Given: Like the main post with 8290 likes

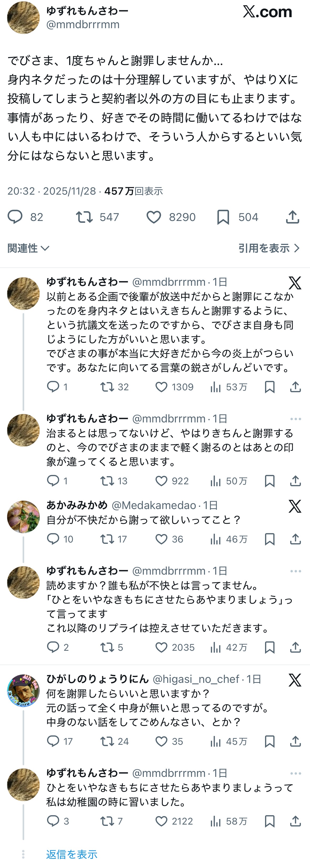Looking at the screenshot, I should pos(154,217).
